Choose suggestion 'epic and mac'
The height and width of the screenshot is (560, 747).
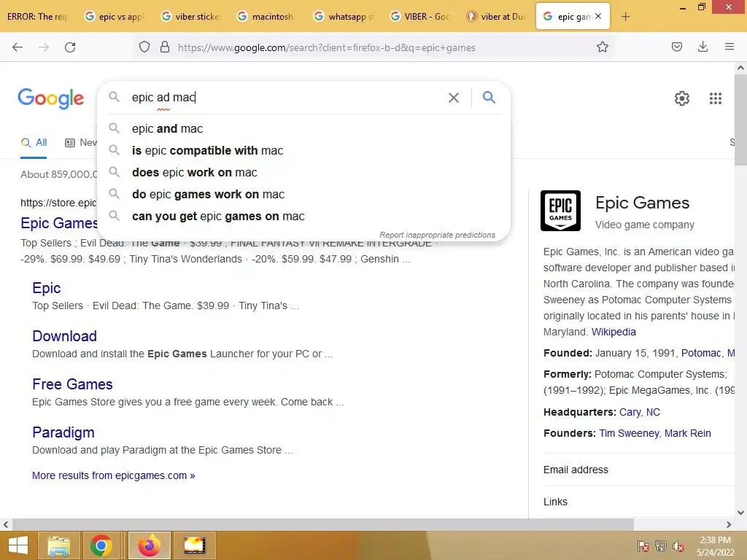[304, 128]
